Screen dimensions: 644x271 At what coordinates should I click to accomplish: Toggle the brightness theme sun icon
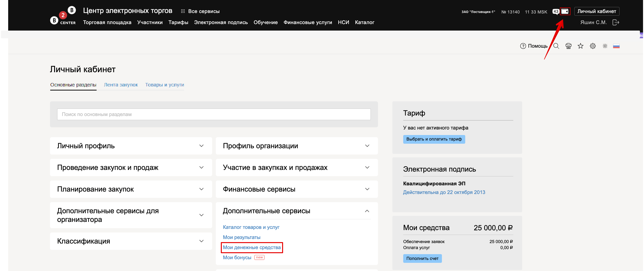pyautogui.click(x=605, y=46)
